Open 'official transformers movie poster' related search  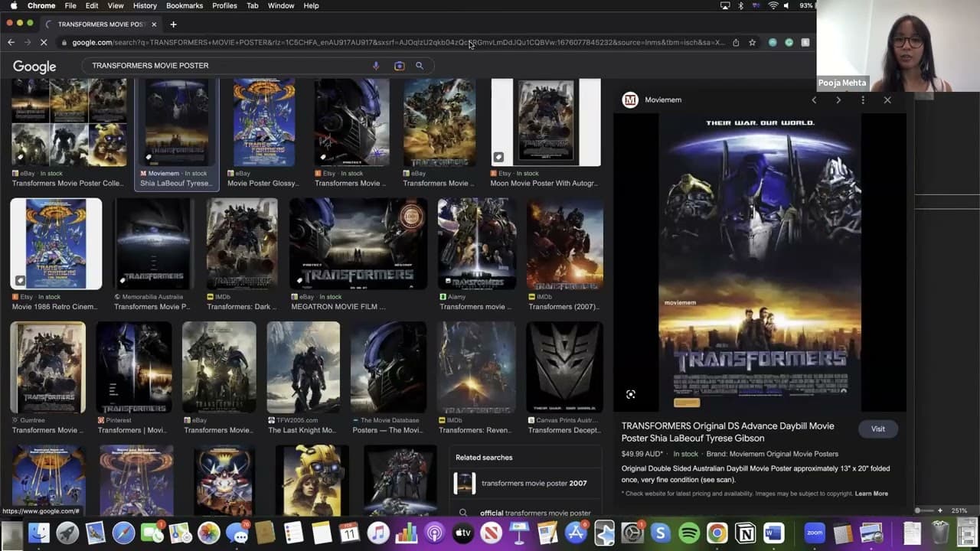[x=527, y=513]
